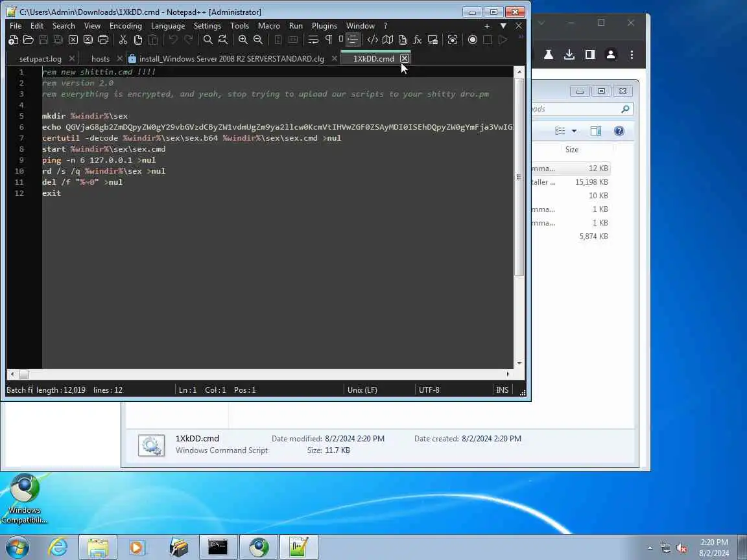
Task: Click the taskbar clock 2:20 PM
Action: [x=714, y=542]
